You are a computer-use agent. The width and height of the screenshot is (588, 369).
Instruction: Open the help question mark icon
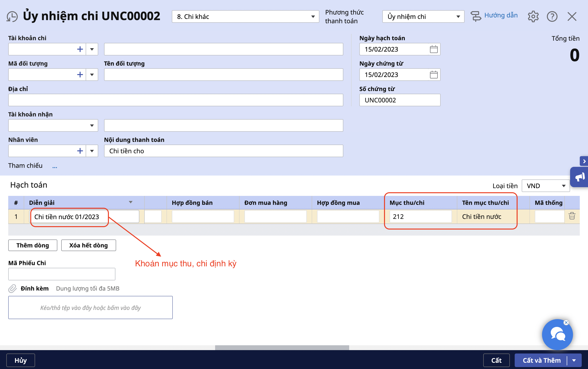click(x=552, y=17)
